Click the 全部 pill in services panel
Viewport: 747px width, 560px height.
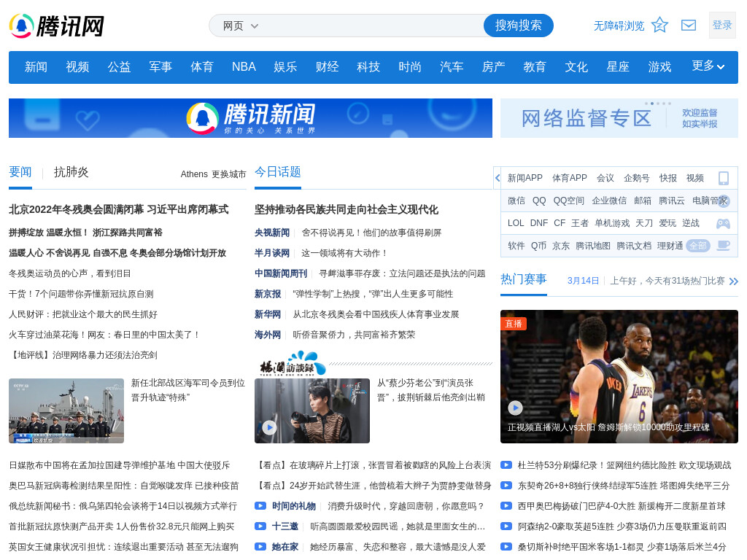(698, 246)
